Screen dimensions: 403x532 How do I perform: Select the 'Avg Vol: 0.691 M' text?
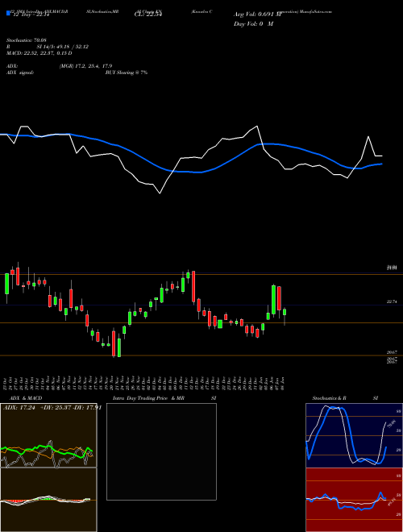pyautogui.click(x=258, y=15)
